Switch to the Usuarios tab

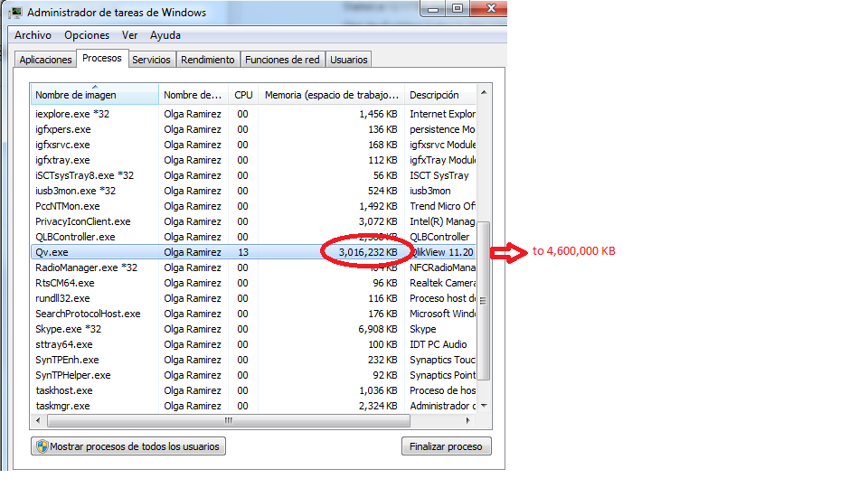tap(349, 60)
